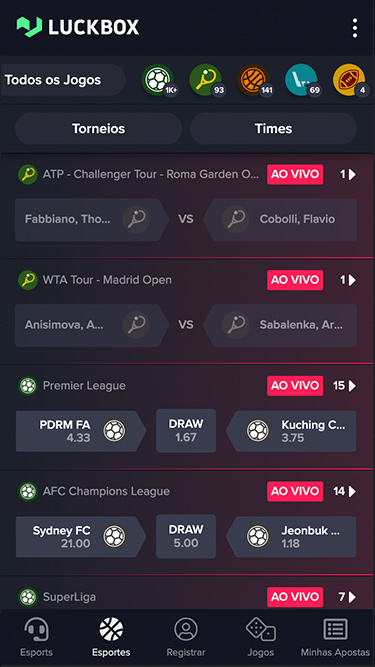Filter by the soccer ball sport icon
Image resolution: width=375 pixels, height=667 pixels.
tap(158, 80)
